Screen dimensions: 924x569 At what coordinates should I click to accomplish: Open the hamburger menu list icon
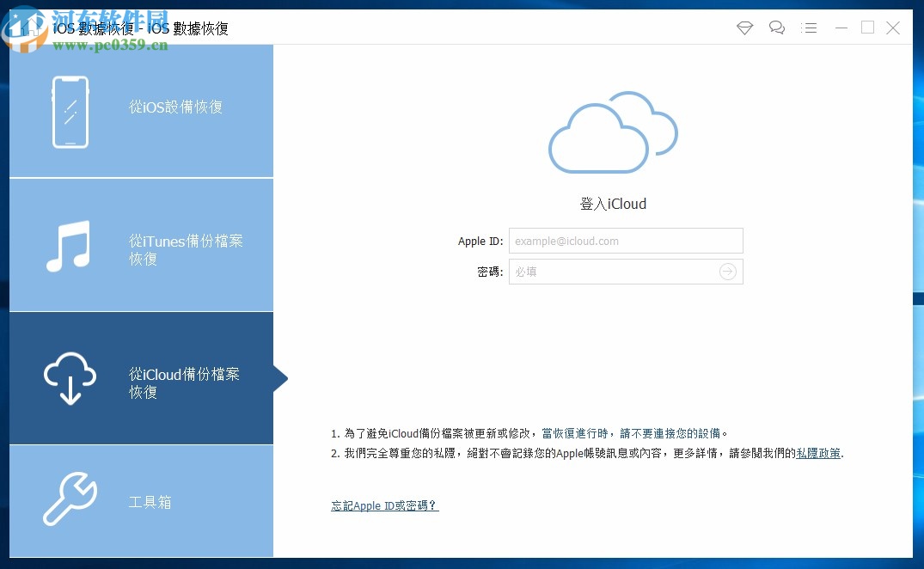click(809, 28)
